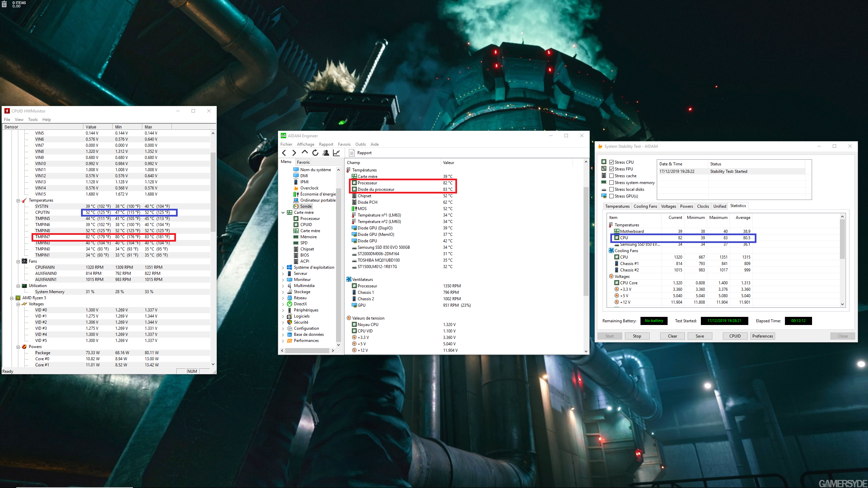Click the AIDA64 menu tree horizontal scrollbar
The width and height of the screenshot is (868, 488).
coord(308,351)
